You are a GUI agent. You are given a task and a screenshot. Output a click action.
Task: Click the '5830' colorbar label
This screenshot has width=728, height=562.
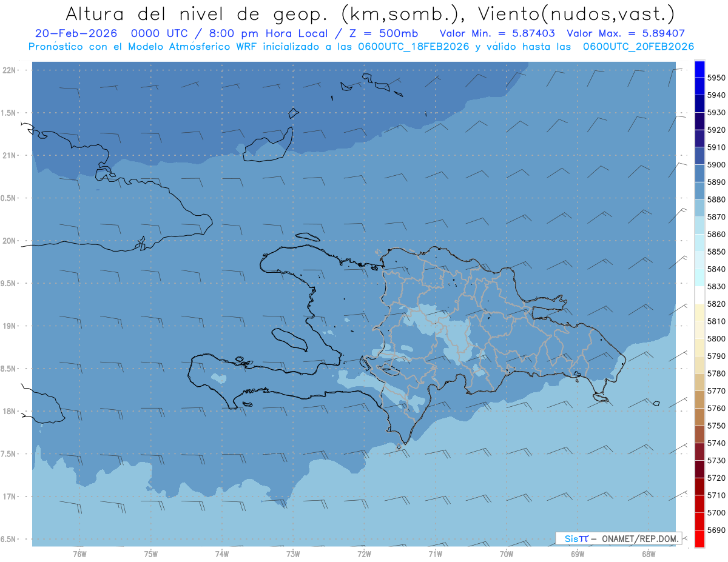[716, 286]
